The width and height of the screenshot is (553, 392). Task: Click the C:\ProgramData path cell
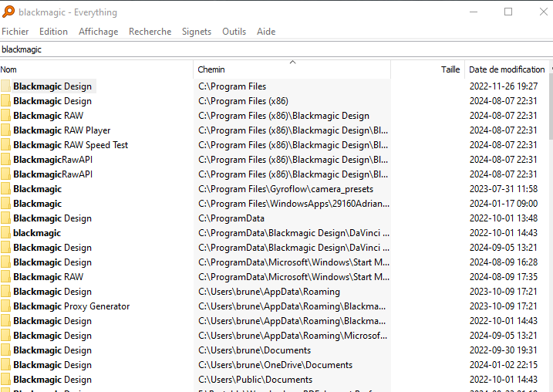point(231,218)
